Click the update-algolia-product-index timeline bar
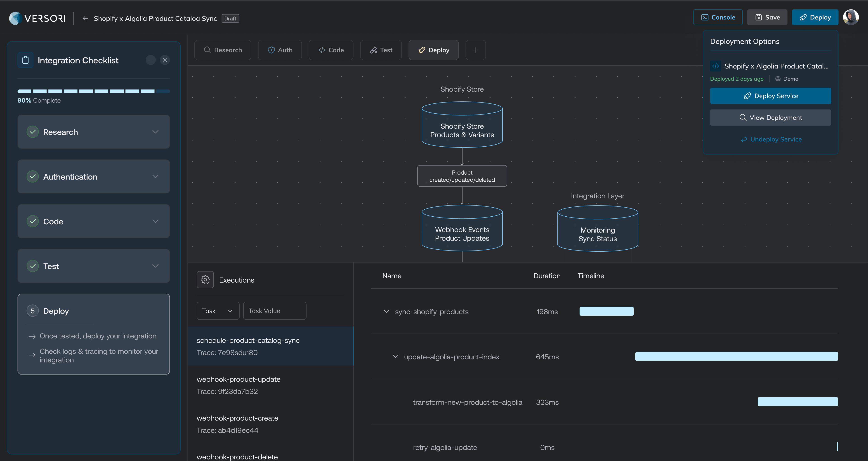The image size is (868, 461). [x=736, y=356]
